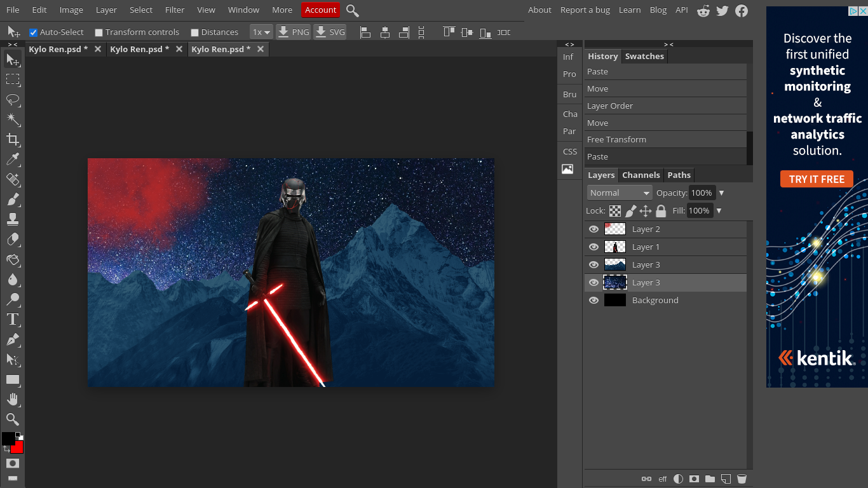Add a raster mask to layer
868x488 pixels.
[695, 479]
